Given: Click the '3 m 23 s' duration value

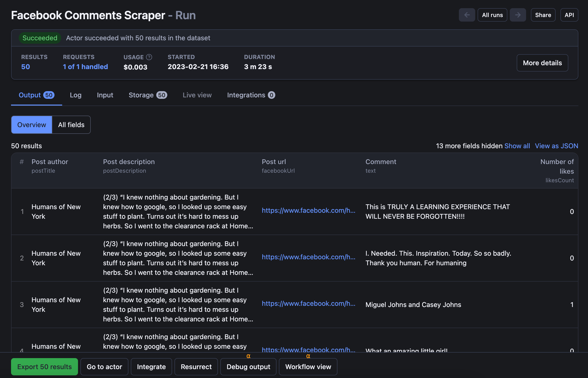Looking at the screenshot, I should (x=258, y=66).
